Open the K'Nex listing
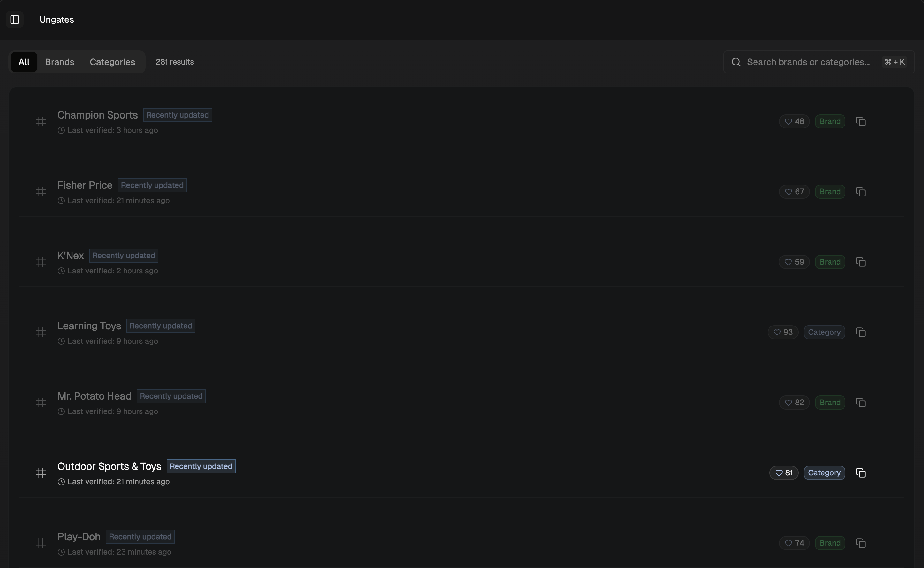This screenshot has width=924, height=568. click(x=71, y=256)
